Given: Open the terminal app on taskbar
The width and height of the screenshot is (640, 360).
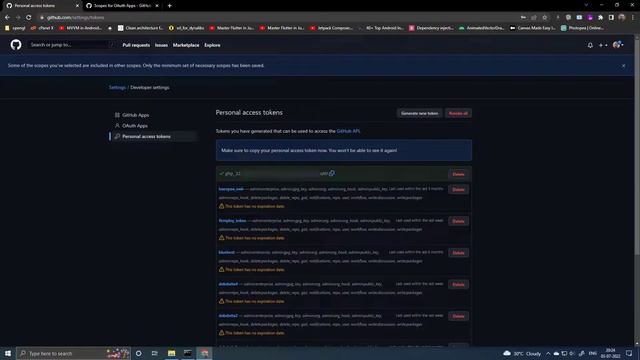Looking at the screenshot, I should 188,353.
